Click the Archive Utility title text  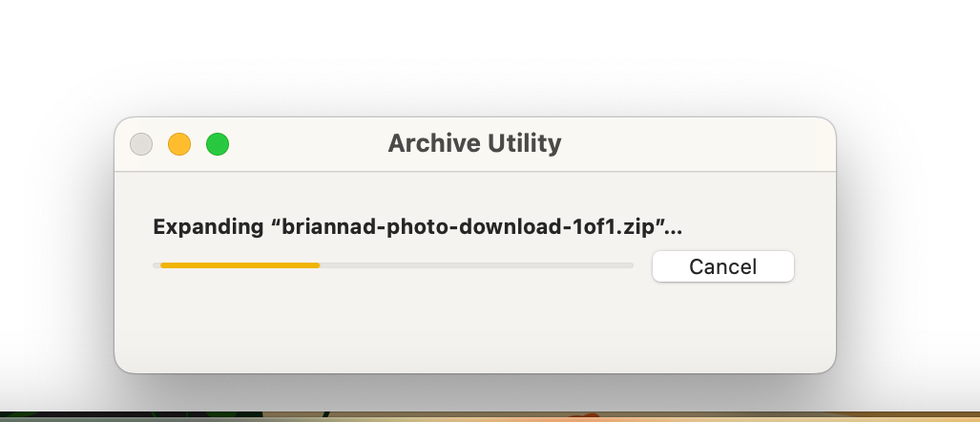click(474, 143)
